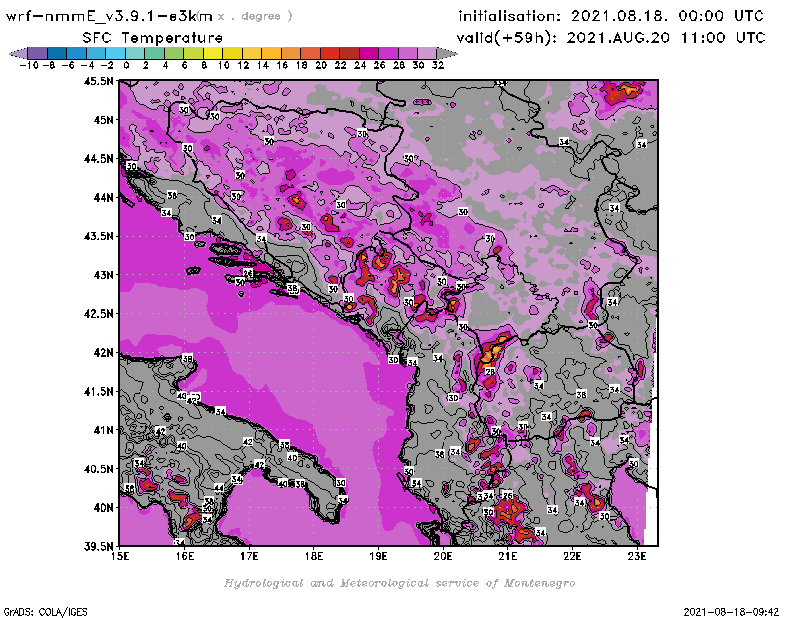This screenshot has height=618, width=800.
Task: Click the '42.5N' latitude label
Action: pos(99,313)
